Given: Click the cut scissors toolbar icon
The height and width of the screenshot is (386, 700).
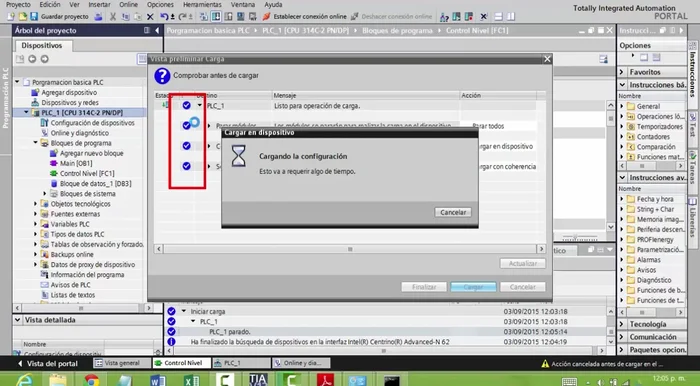Looking at the screenshot, I should (113, 17).
